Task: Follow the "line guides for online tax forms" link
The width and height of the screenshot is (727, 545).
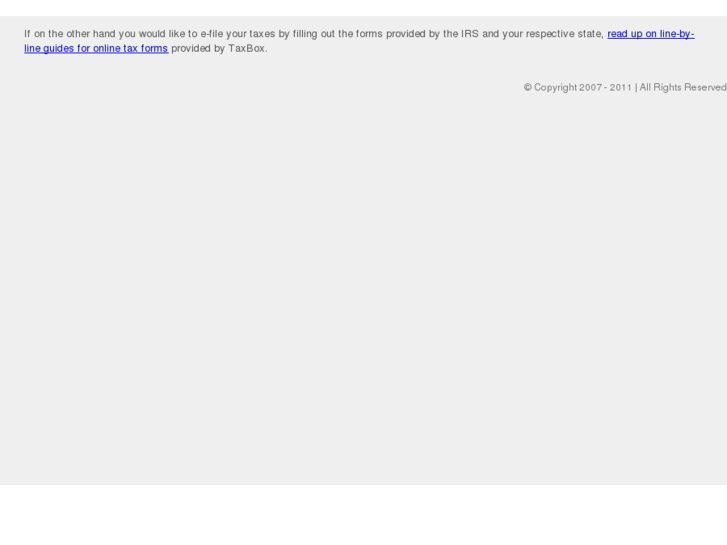Action: 96,48
